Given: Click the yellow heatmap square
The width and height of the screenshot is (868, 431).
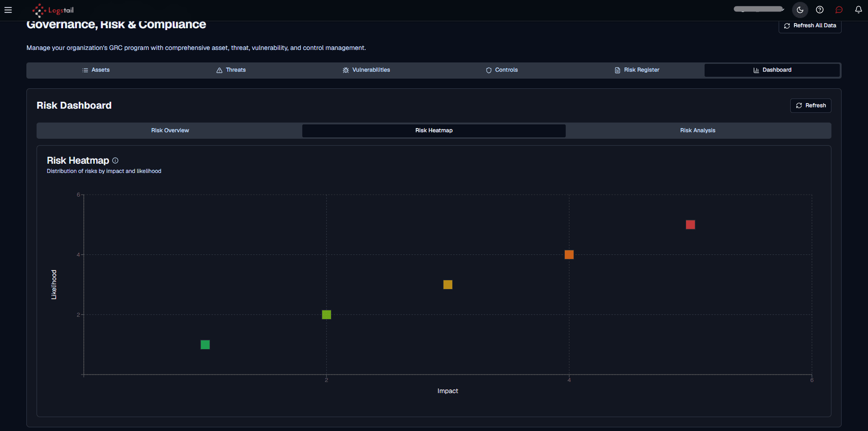Looking at the screenshot, I should (x=448, y=284).
